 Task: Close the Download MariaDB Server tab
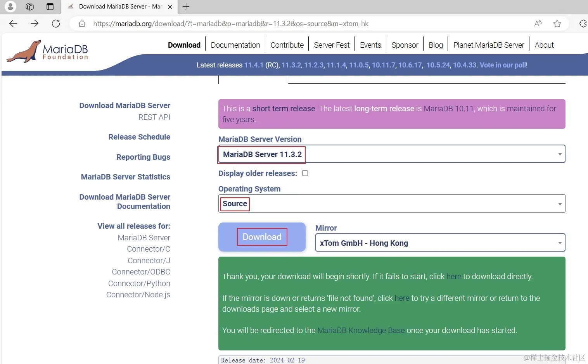170,7
